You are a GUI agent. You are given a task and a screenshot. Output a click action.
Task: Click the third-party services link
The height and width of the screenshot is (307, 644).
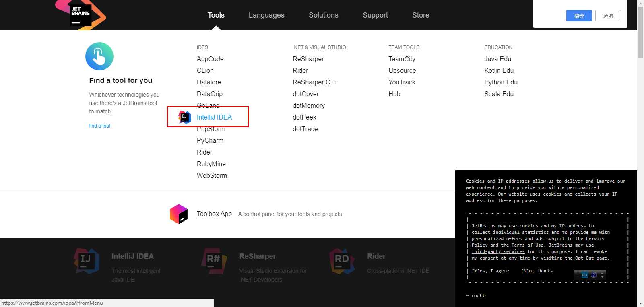(498, 251)
